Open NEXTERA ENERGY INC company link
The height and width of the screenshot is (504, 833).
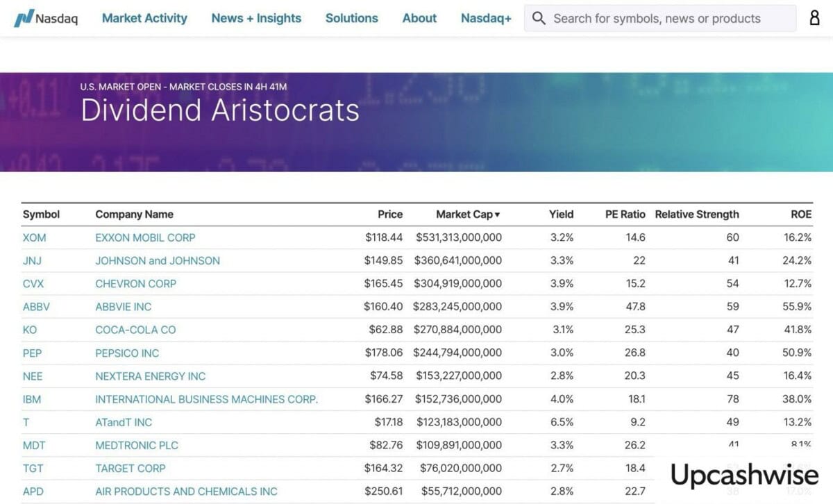pos(151,376)
